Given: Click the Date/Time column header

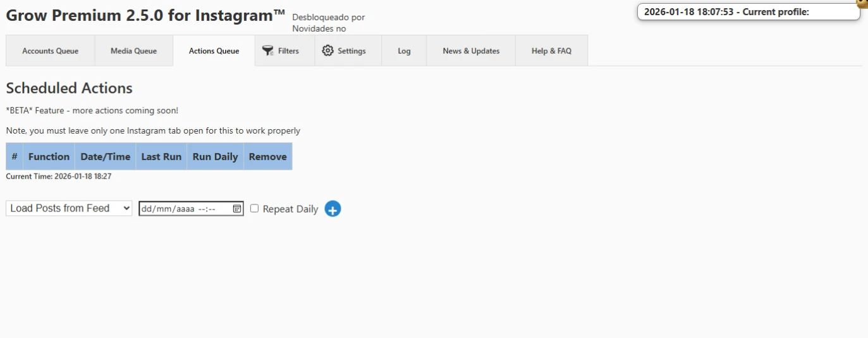Looking at the screenshot, I should pyautogui.click(x=105, y=156).
